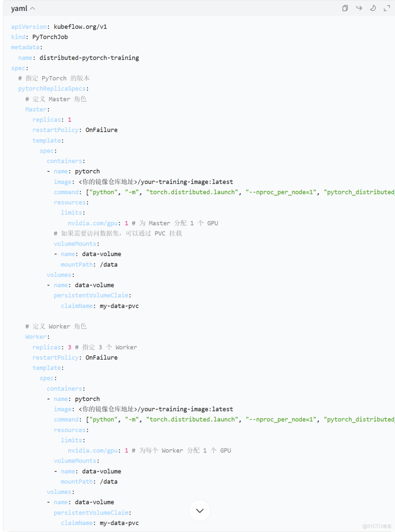
Task: Click the replicas value 3
Action: coord(70,347)
